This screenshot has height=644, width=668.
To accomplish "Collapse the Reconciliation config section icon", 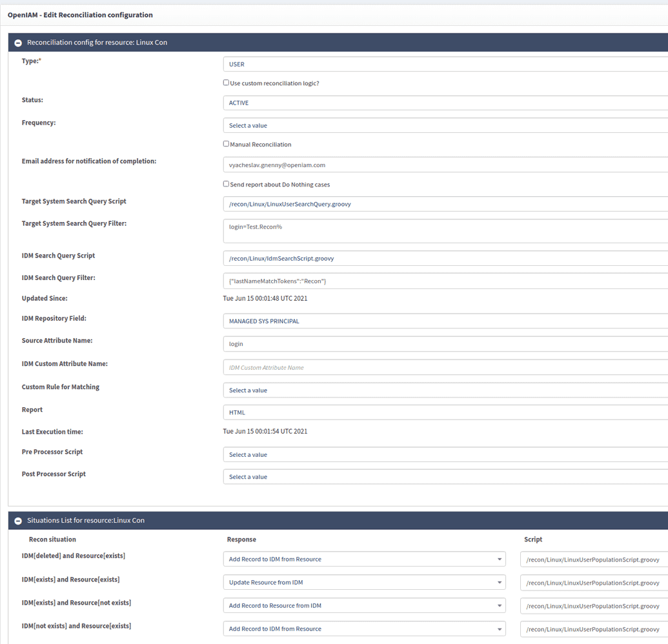I will tap(19, 43).
